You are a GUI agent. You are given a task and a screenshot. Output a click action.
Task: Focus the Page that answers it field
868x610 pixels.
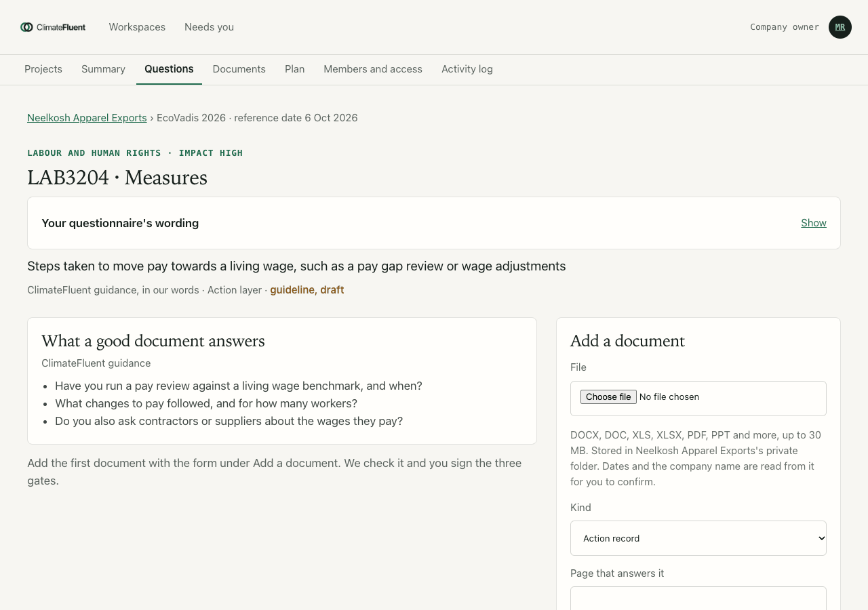coord(698,599)
